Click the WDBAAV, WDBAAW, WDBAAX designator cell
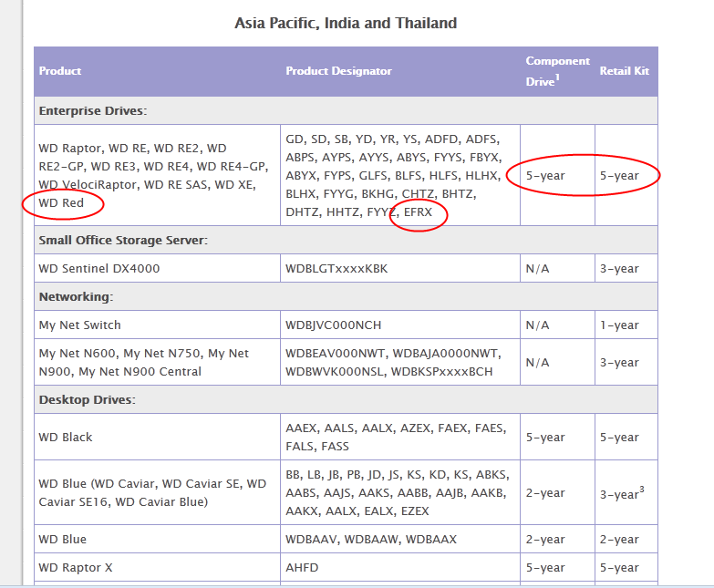Screen dimensions: 714x588 (x=400, y=539)
